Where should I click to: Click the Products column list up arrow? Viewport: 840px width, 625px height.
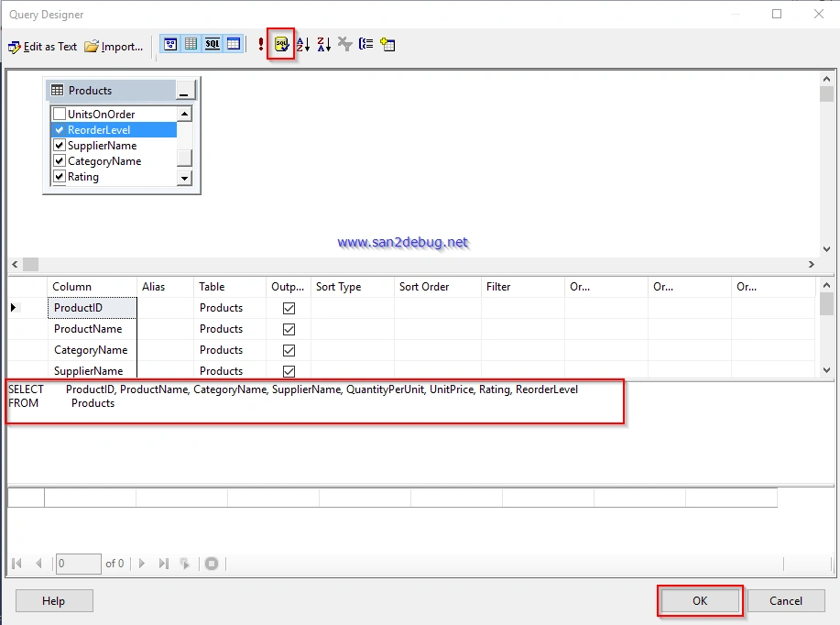184,114
